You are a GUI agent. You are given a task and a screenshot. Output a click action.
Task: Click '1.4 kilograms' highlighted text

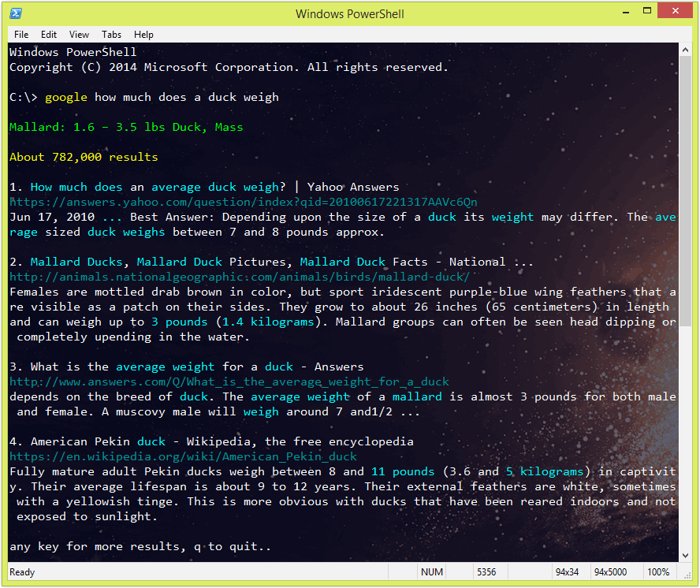coord(268,322)
